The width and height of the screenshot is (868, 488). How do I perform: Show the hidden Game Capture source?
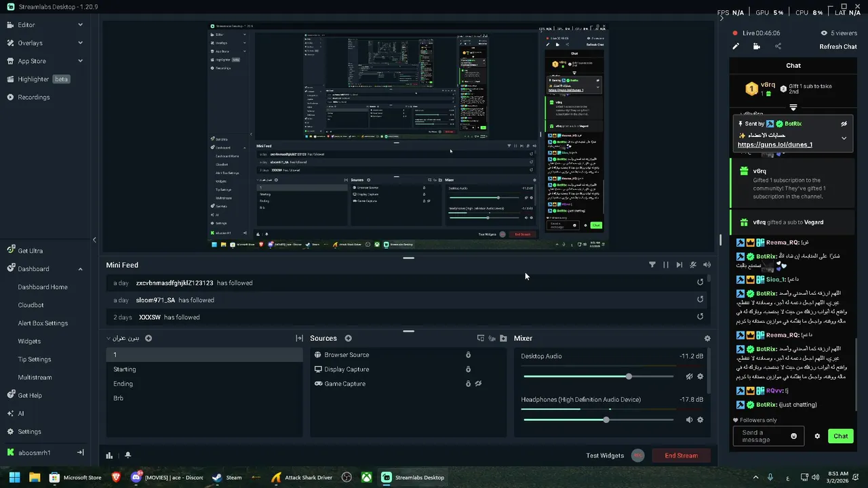click(478, 384)
